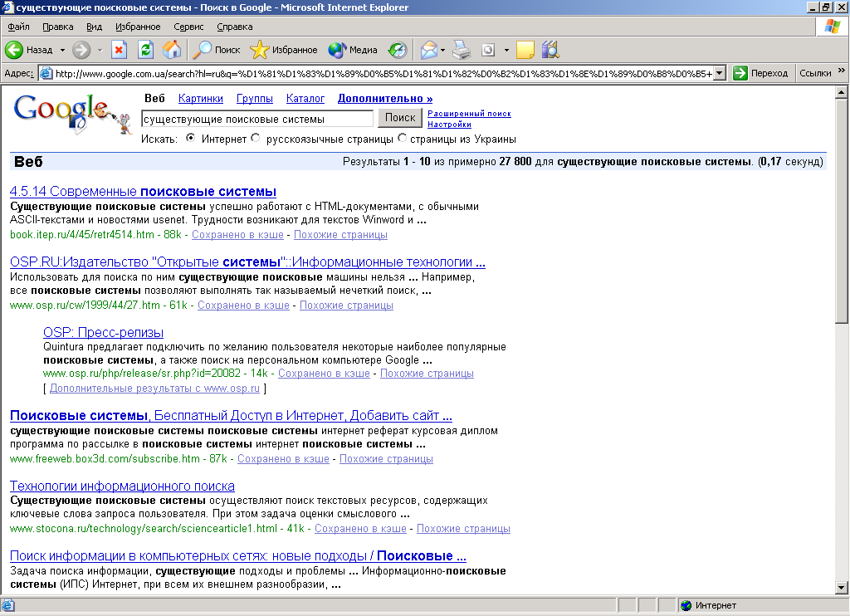The height and width of the screenshot is (616, 850).
Task: Click the page icon in the address bar
Action: 46,73
